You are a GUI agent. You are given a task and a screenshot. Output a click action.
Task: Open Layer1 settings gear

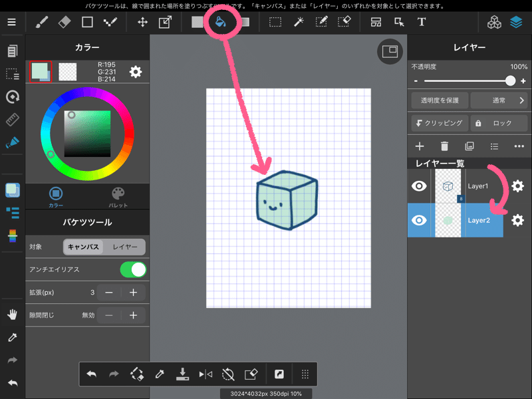(517, 186)
